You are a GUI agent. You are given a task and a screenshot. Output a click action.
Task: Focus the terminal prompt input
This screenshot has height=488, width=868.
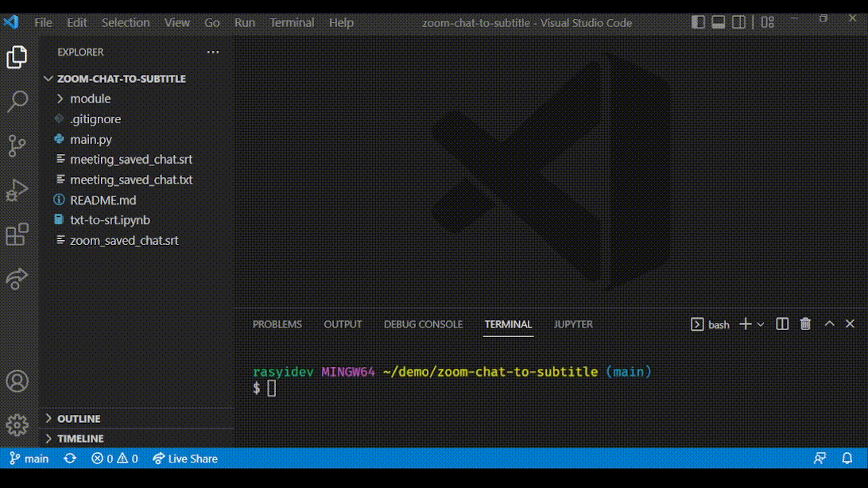[271, 389]
